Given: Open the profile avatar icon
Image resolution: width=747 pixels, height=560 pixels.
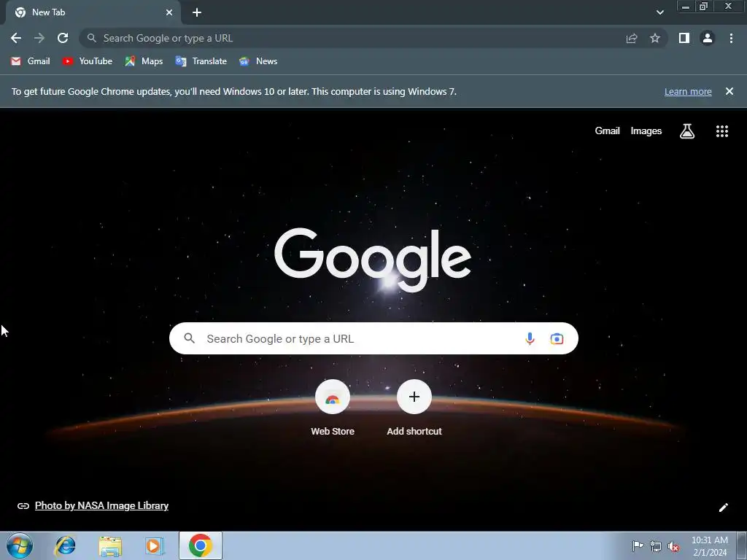Looking at the screenshot, I should click(x=708, y=38).
